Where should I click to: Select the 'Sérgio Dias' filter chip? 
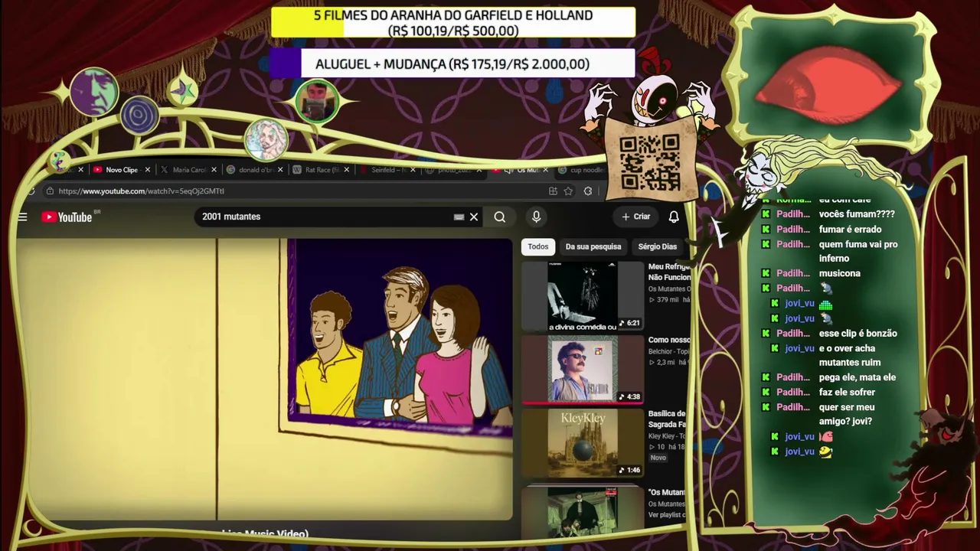[x=658, y=246]
